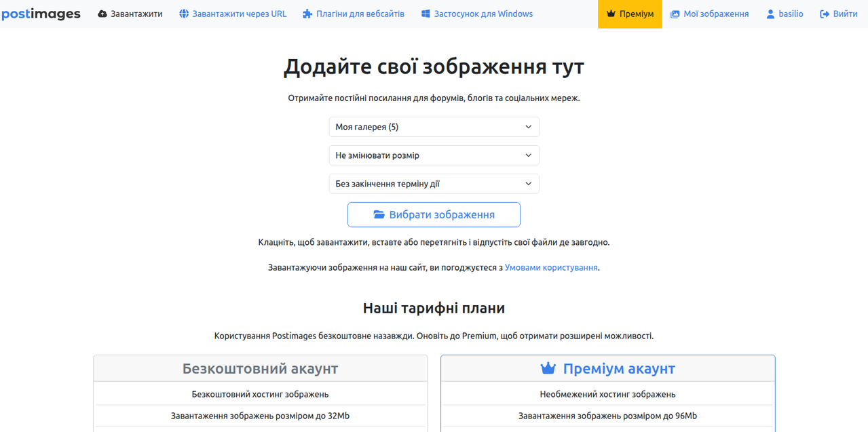The width and height of the screenshot is (868, 432).
Task: Click the cloud upload icon beside Завантажити
Action: (x=102, y=14)
